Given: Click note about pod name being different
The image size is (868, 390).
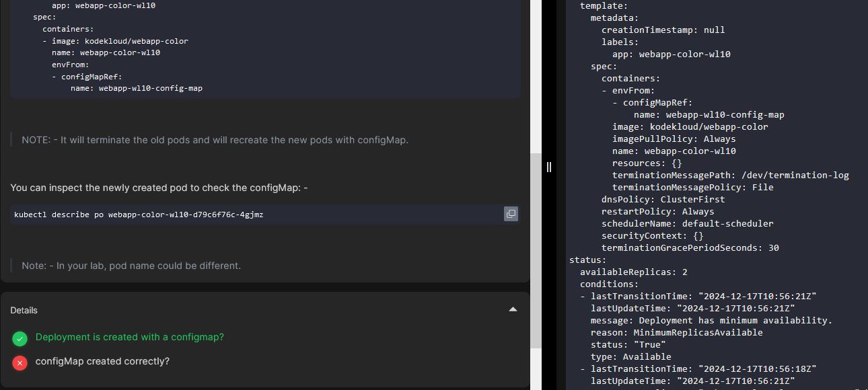Looking at the screenshot, I should pyautogui.click(x=131, y=266).
